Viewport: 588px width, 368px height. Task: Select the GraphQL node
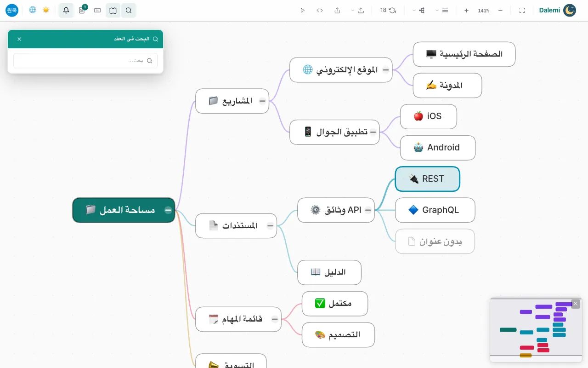(435, 210)
